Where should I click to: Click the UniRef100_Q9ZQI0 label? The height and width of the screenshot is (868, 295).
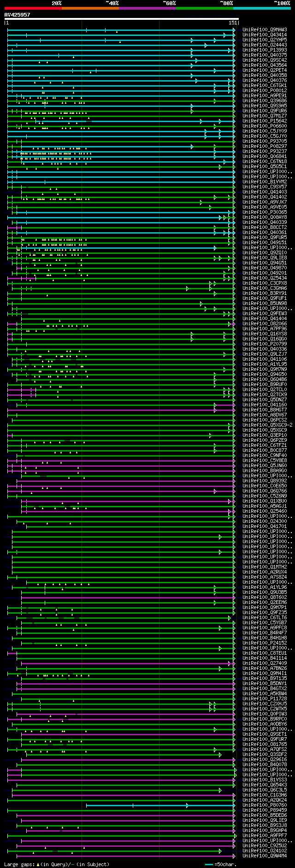(x=265, y=252)
